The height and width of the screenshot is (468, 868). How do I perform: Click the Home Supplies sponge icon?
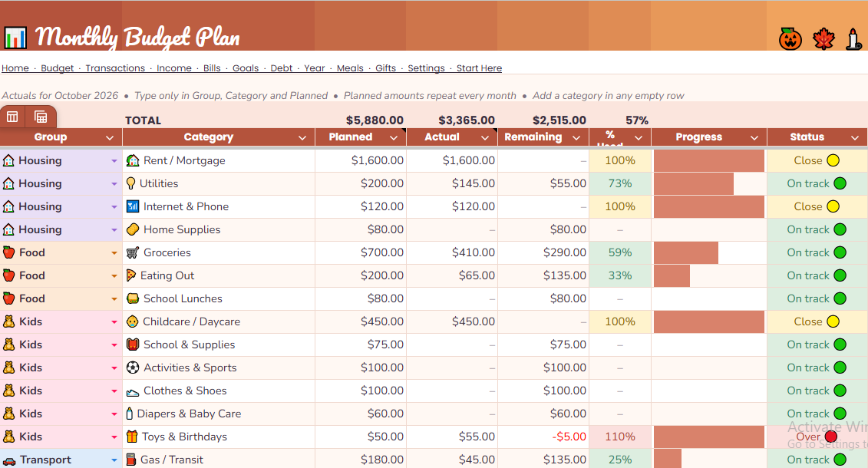132,229
